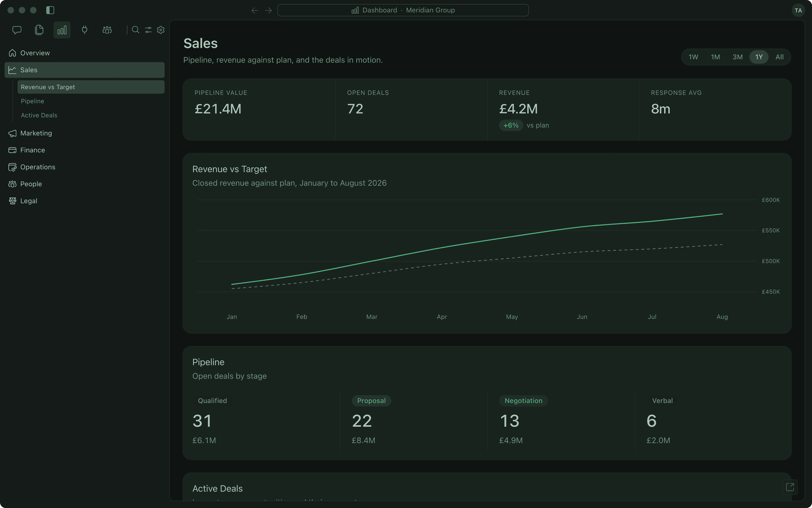Image resolution: width=812 pixels, height=508 pixels.
Task: Click the £2.0M Verbal amount
Action: pyautogui.click(x=658, y=440)
